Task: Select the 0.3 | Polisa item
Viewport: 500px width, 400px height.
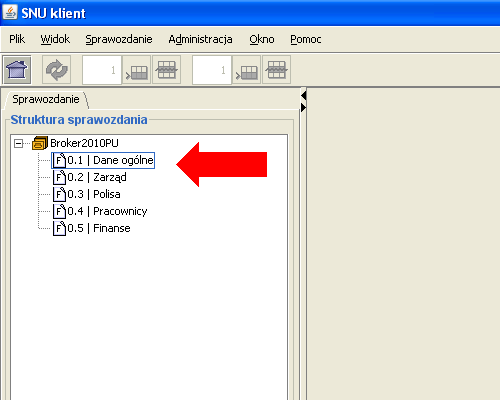Action: click(x=94, y=194)
